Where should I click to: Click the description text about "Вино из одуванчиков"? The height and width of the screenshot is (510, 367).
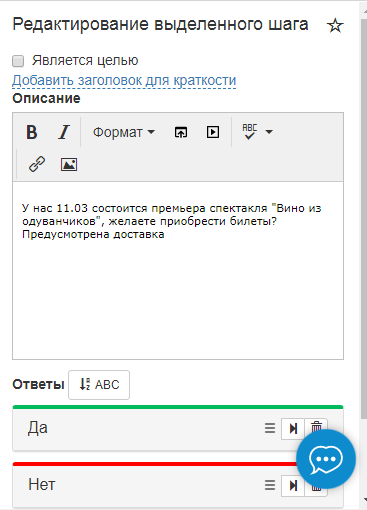point(171,221)
